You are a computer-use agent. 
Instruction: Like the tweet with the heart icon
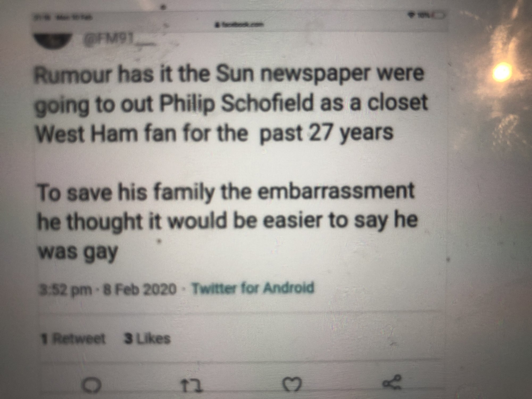tap(293, 384)
